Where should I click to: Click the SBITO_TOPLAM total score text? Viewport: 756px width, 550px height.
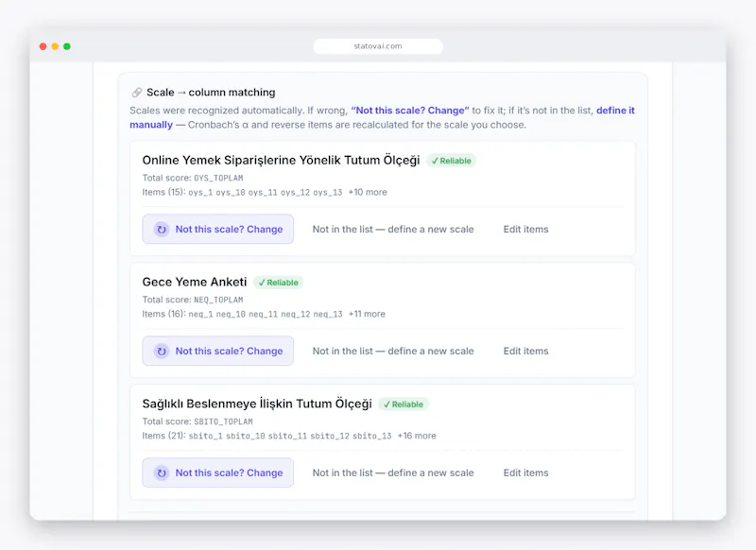coord(223,421)
